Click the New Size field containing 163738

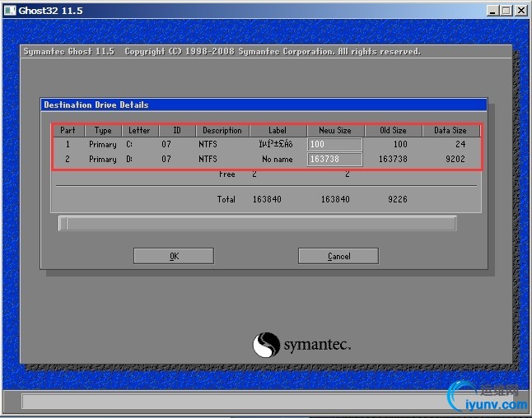point(334,159)
